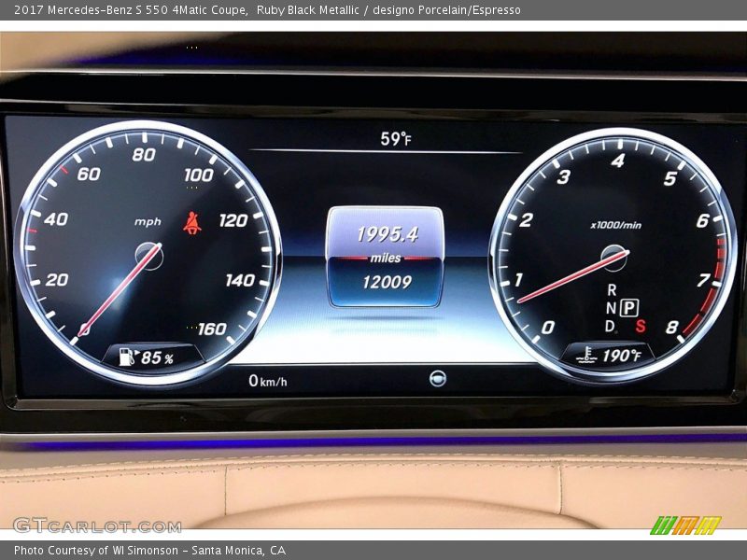Viewport: 747px width, 560px height.
Task: Click the x1000/min tachometer label
Action: click(x=616, y=225)
